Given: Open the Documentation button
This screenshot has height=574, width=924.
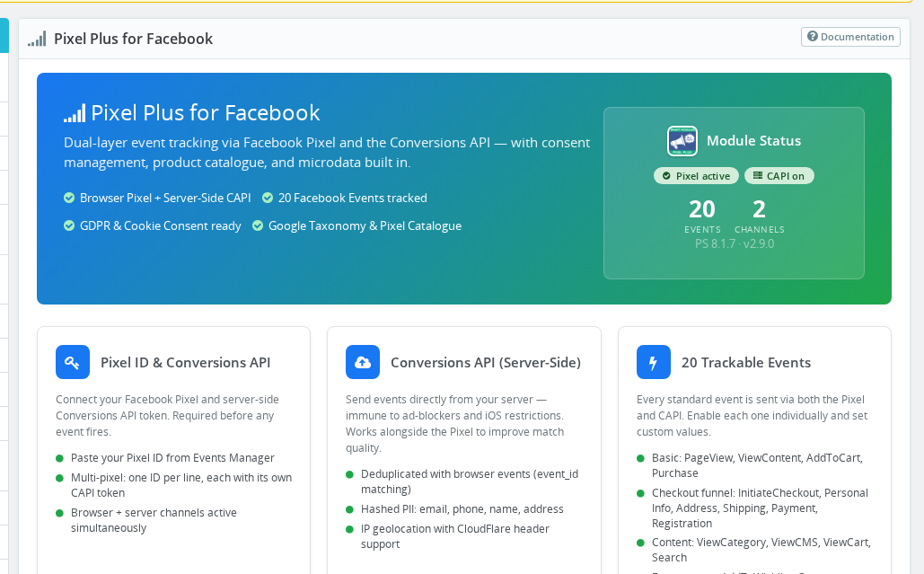Looking at the screenshot, I should pyautogui.click(x=850, y=37).
